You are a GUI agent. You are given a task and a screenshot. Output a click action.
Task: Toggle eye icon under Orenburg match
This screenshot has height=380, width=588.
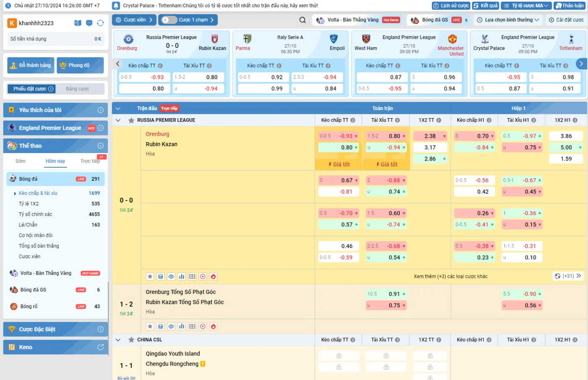tap(171, 277)
